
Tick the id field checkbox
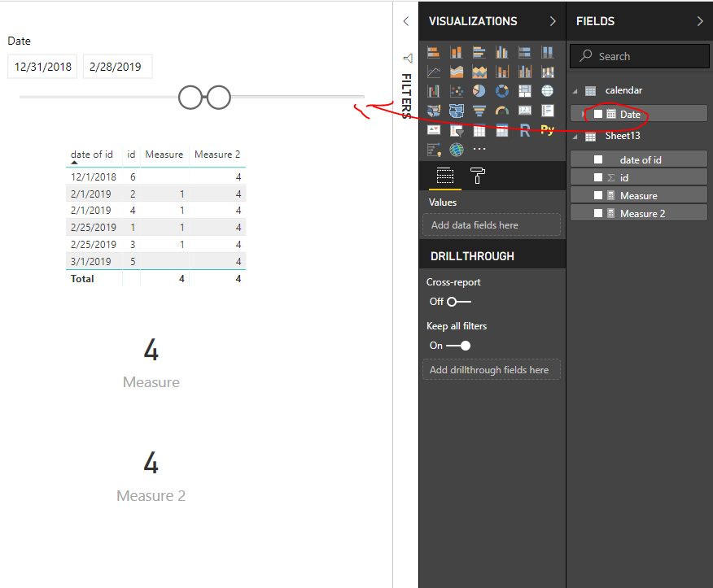pos(598,177)
